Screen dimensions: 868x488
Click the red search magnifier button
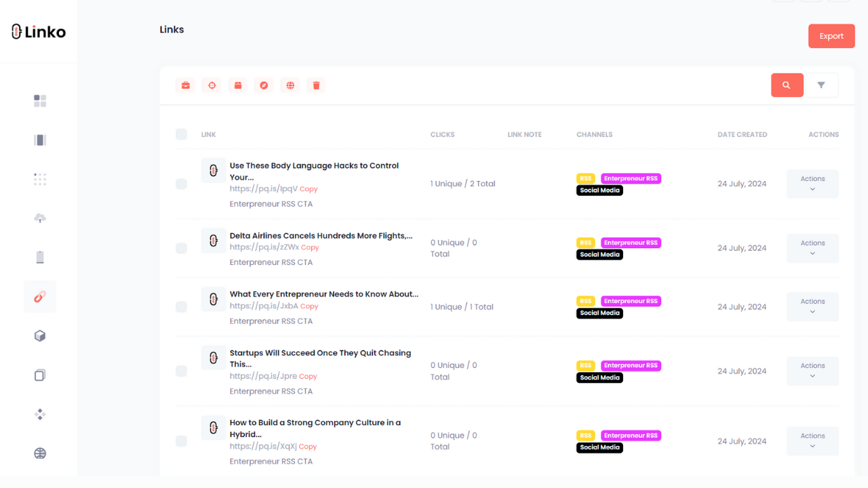787,85
